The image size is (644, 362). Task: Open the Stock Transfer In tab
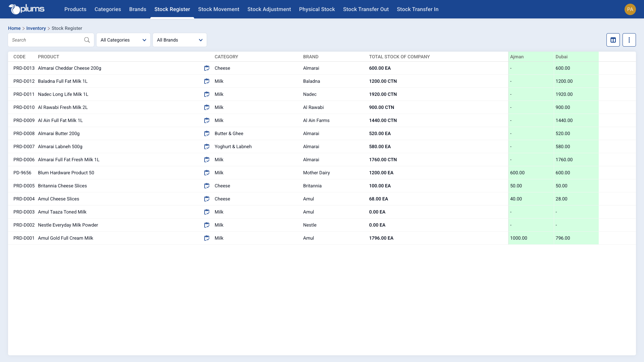click(x=418, y=9)
